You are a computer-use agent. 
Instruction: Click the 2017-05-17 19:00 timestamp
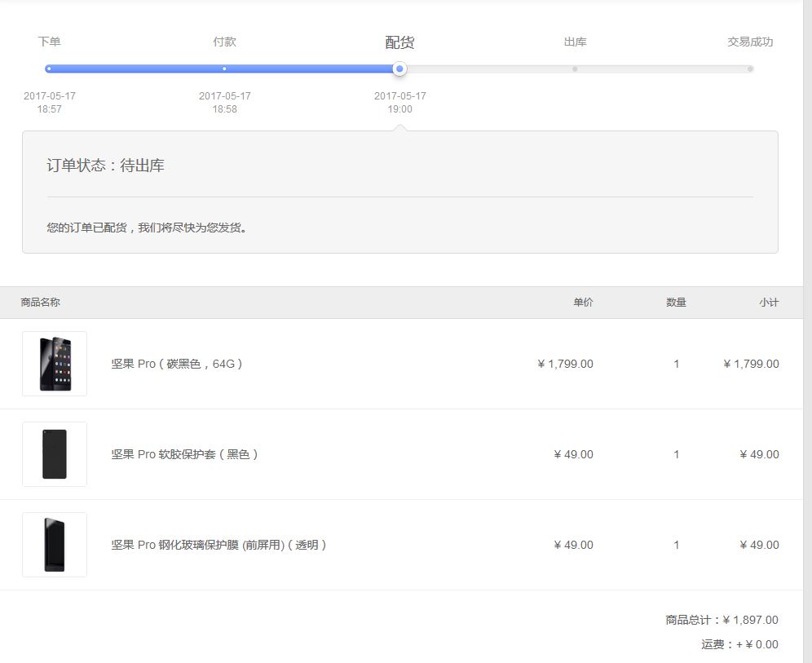click(399, 103)
